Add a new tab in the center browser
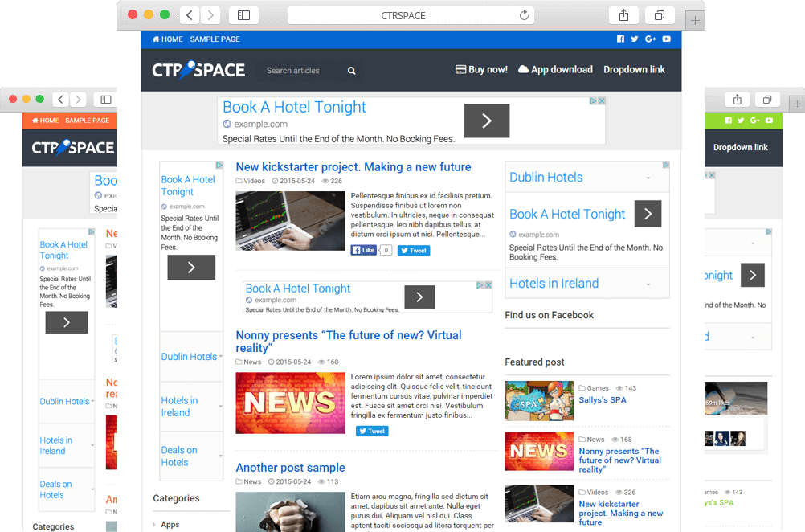The height and width of the screenshot is (532, 805). click(x=695, y=21)
